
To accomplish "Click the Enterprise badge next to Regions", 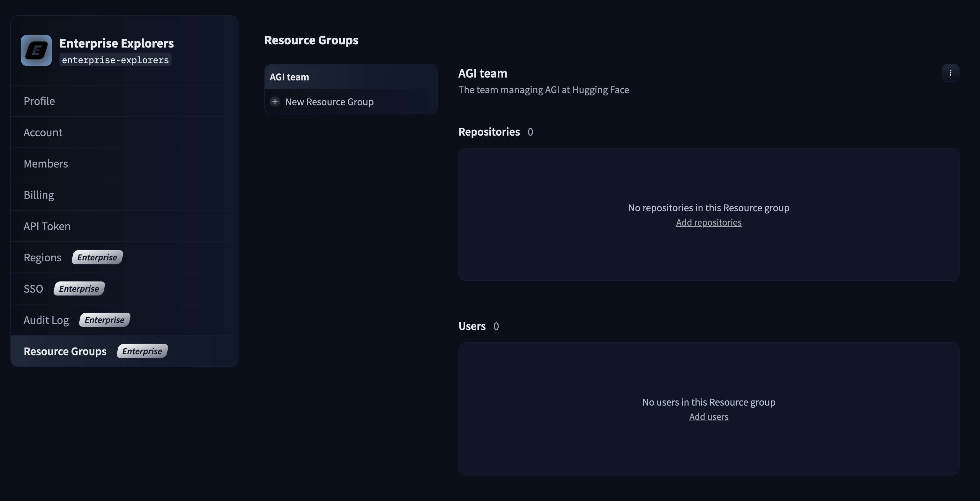I will pyautogui.click(x=97, y=257).
